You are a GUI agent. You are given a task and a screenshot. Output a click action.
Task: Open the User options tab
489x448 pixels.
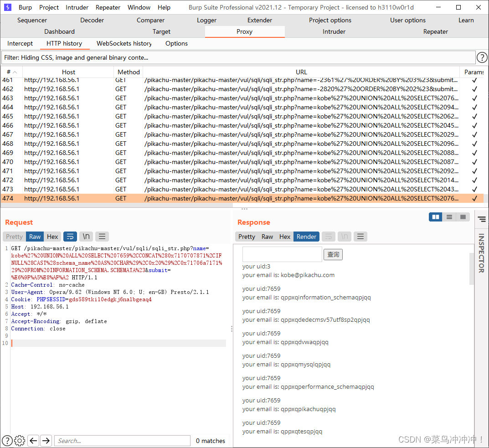407,20
